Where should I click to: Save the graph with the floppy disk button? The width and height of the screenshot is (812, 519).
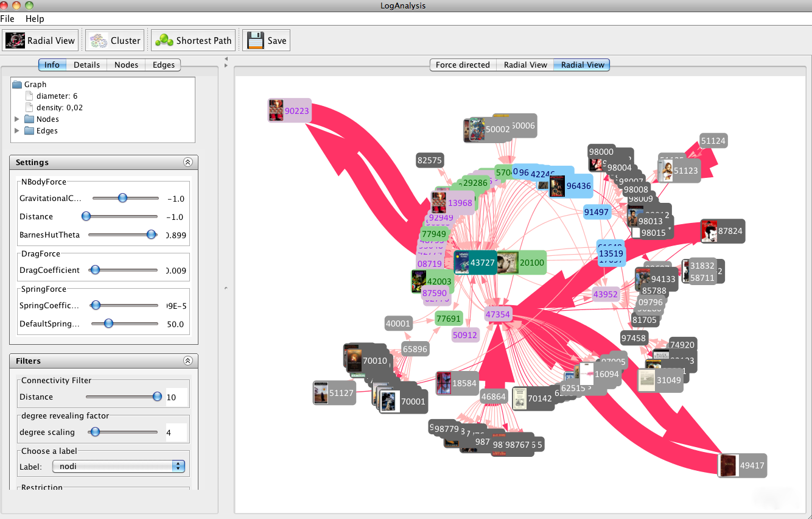click(x=267, y=41)
